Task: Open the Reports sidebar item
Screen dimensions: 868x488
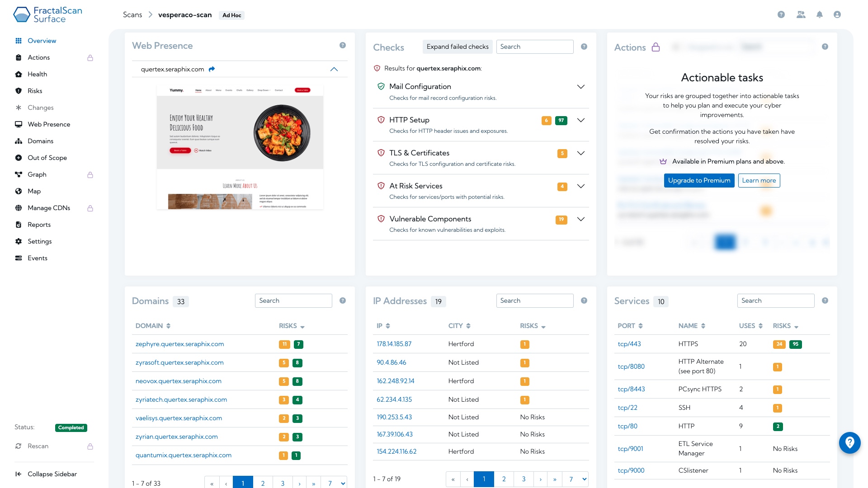Action: [x=39, y=225]
